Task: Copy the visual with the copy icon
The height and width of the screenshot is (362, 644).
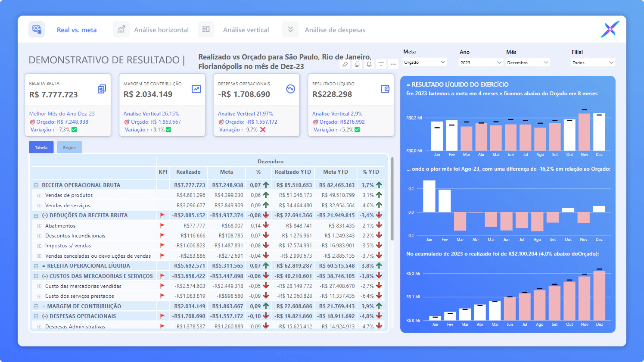Action: click(x=357, y=64)
